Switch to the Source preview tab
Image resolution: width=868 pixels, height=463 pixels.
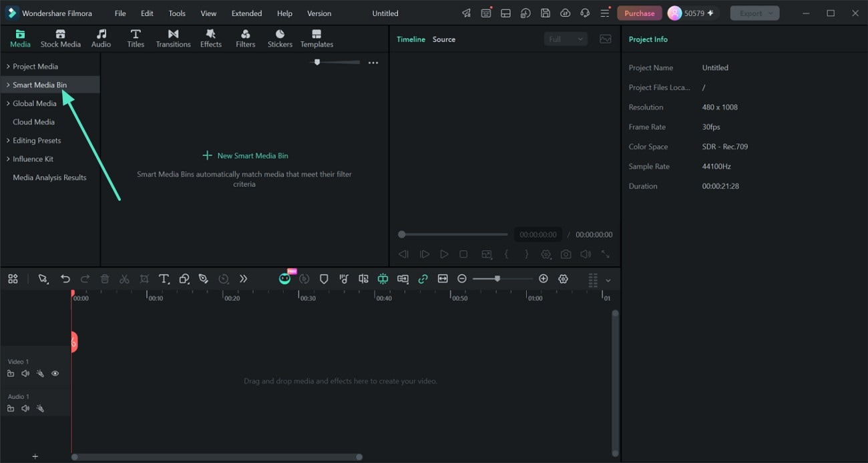pos(444,39)
